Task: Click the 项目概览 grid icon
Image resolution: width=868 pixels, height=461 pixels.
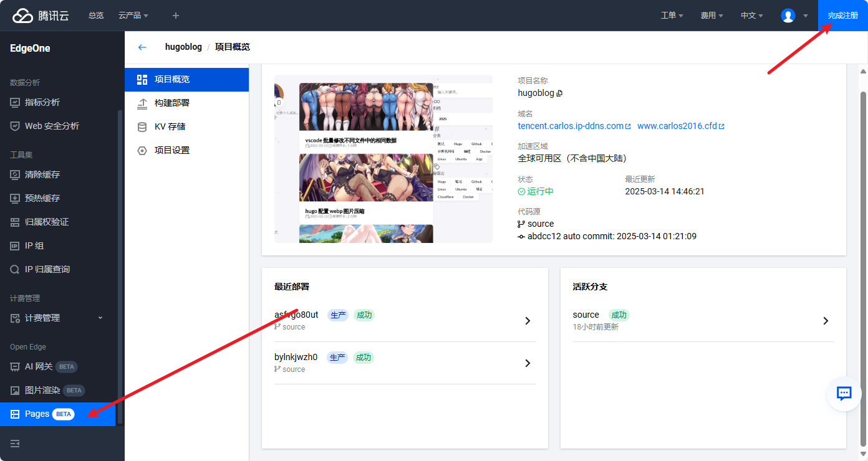Action: (142, 79)
